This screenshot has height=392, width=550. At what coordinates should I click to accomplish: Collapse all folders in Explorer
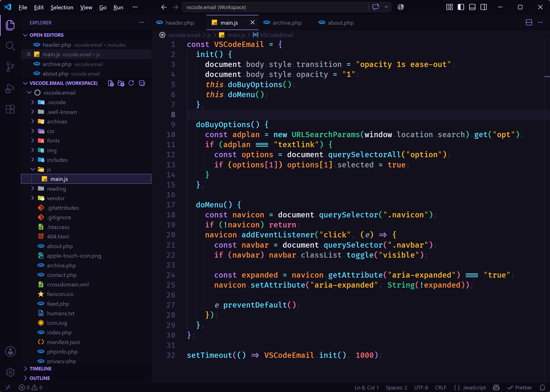click(x=142, y=83)
